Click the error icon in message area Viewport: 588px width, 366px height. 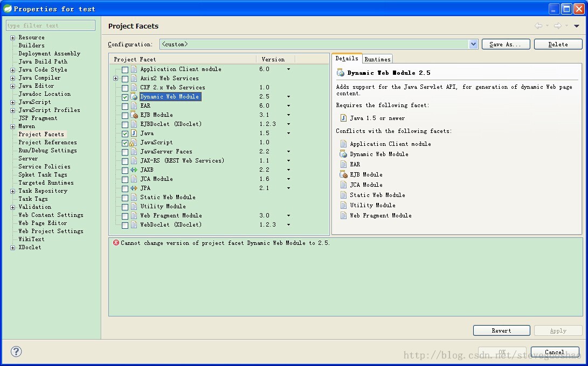pos(116,243)
